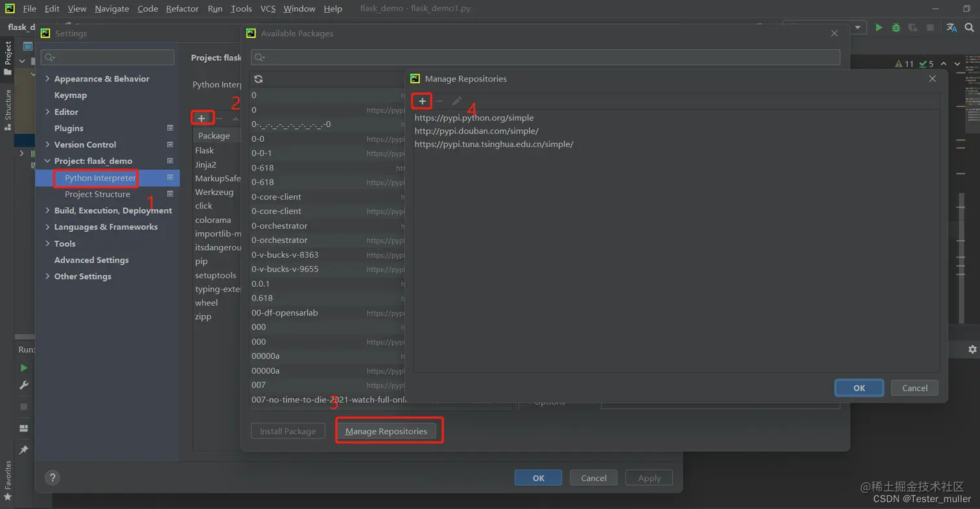
Task: Open the Project tool window tab
Action: click(8, 58)
